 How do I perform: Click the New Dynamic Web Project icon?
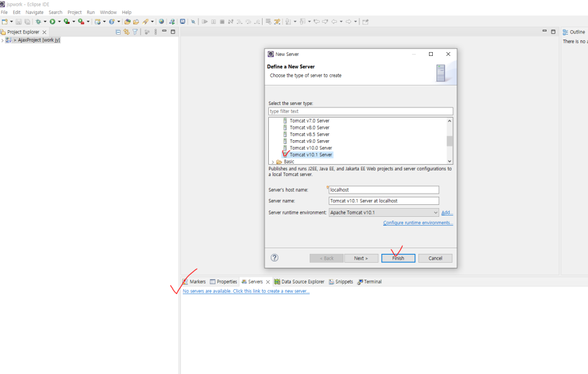point(97,22)
